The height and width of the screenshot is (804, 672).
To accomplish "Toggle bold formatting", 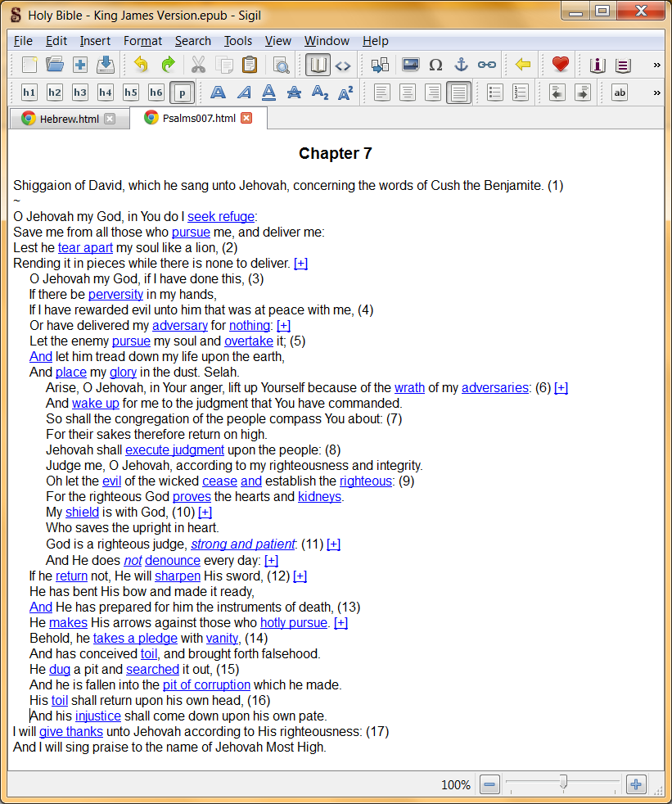I will pyautogui.click(x=218, y=93).
